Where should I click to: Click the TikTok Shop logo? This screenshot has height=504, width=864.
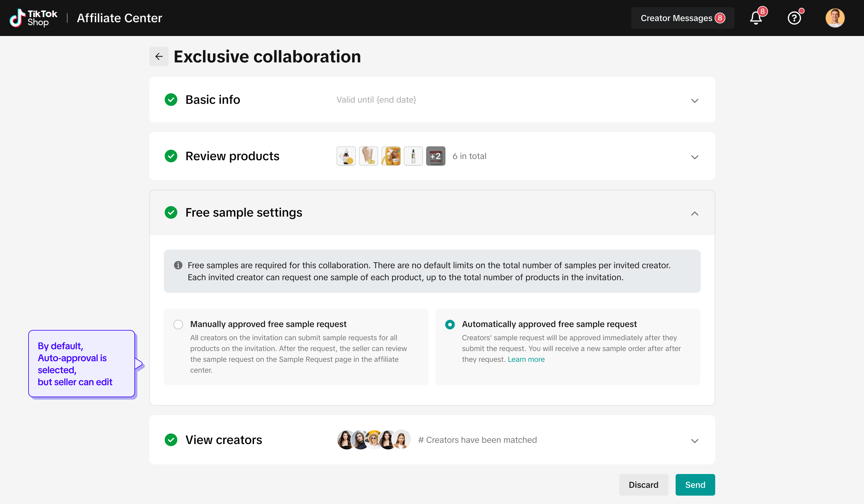(x=34, y=18)
